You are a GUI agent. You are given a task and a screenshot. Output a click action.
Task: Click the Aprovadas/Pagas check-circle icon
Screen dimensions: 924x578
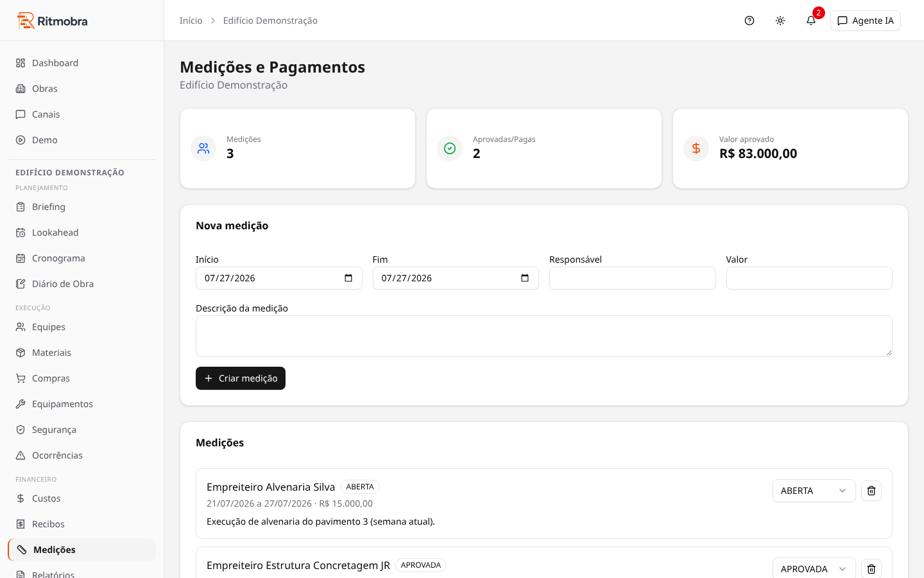point(450,148)
